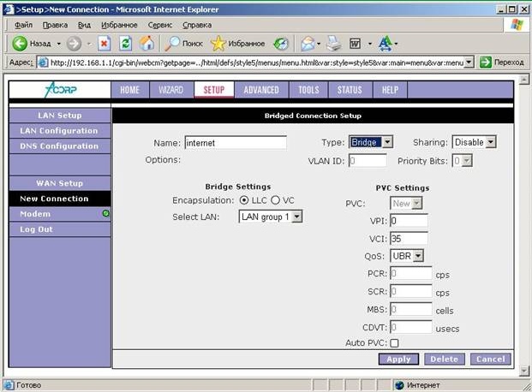Click the blue letter A toolbar icon
Image resolution: width=532 pixels, height=392 pixels.
coord(386,44)
